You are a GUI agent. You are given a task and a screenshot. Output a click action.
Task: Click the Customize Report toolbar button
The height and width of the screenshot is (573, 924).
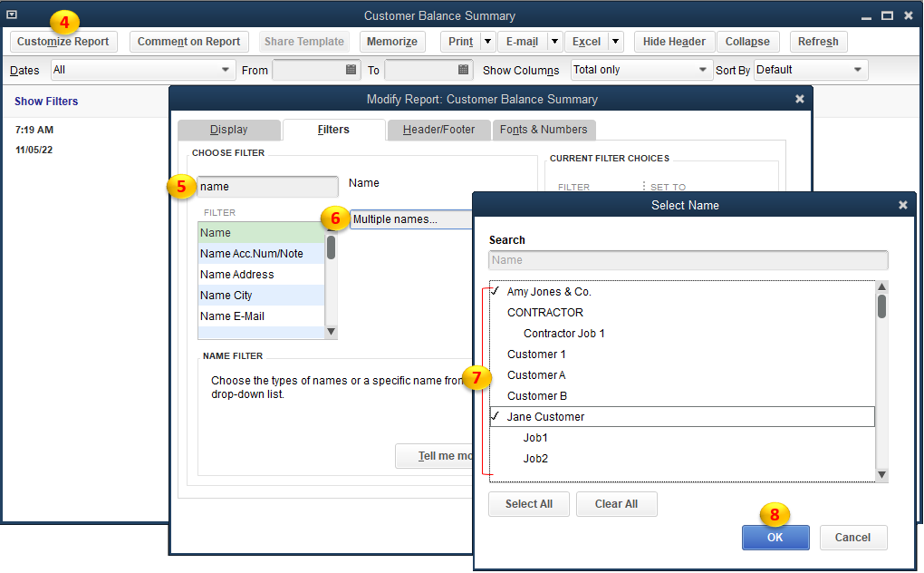(63, 41)
